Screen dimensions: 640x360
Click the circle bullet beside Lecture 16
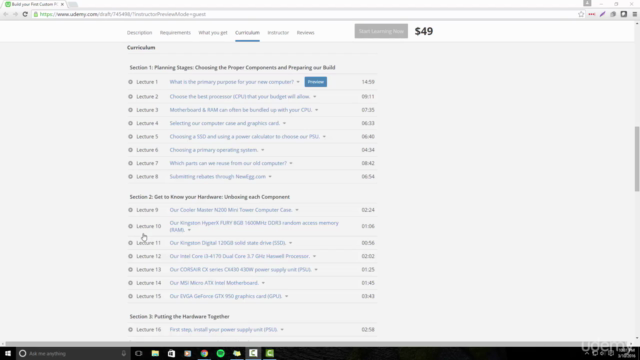(131, 329)
